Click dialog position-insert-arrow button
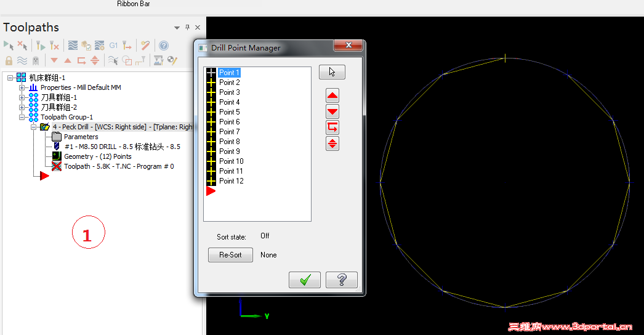 pyautogui.click(x=332, y=127)
